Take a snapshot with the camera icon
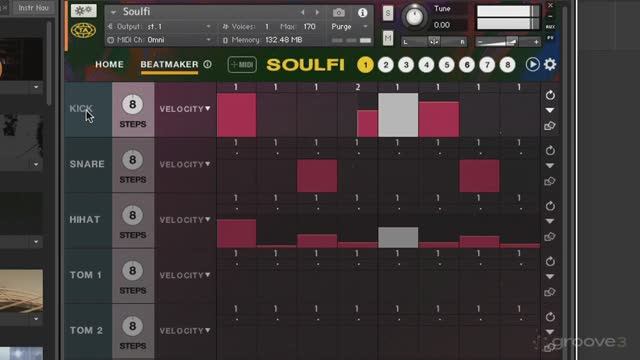Viewport: 640px width, 360px height. tap(338, 13)
